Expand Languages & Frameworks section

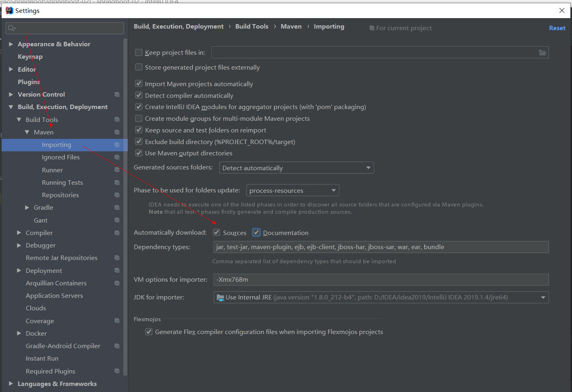tap(11, 384)
